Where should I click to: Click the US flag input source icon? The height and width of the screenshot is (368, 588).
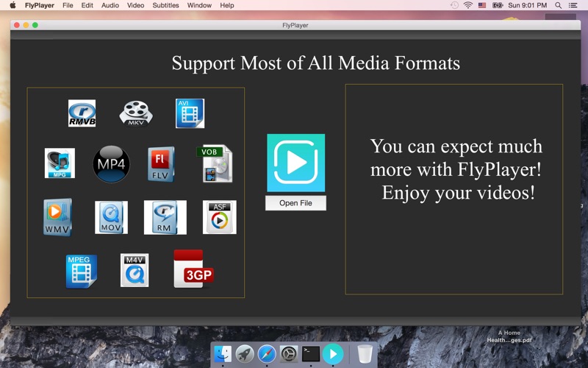[x=482, y=5]
